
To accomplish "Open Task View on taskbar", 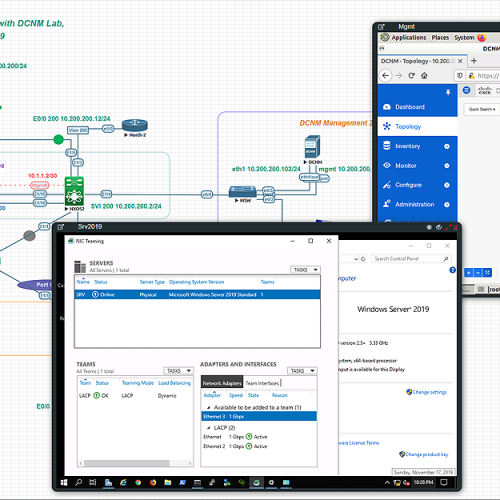I will 93,482.
